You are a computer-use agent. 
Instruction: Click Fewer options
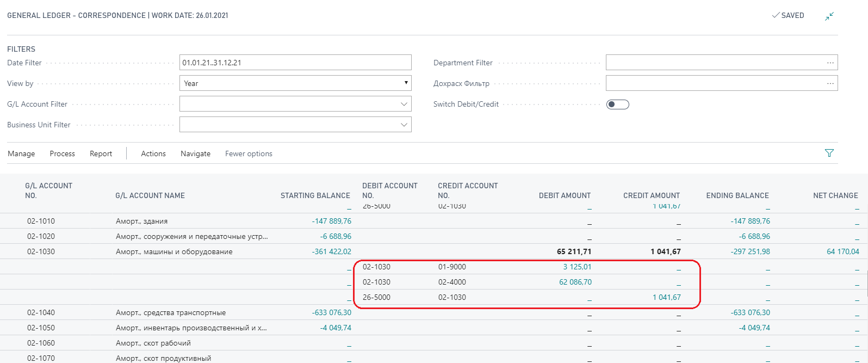[x=249, y=154]
